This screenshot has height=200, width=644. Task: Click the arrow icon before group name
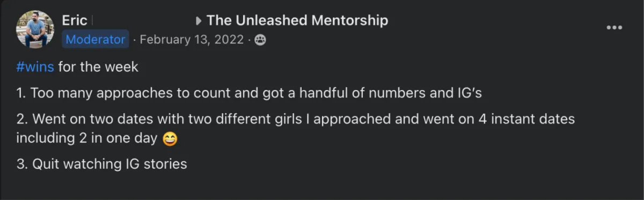(x=199, y=21)
